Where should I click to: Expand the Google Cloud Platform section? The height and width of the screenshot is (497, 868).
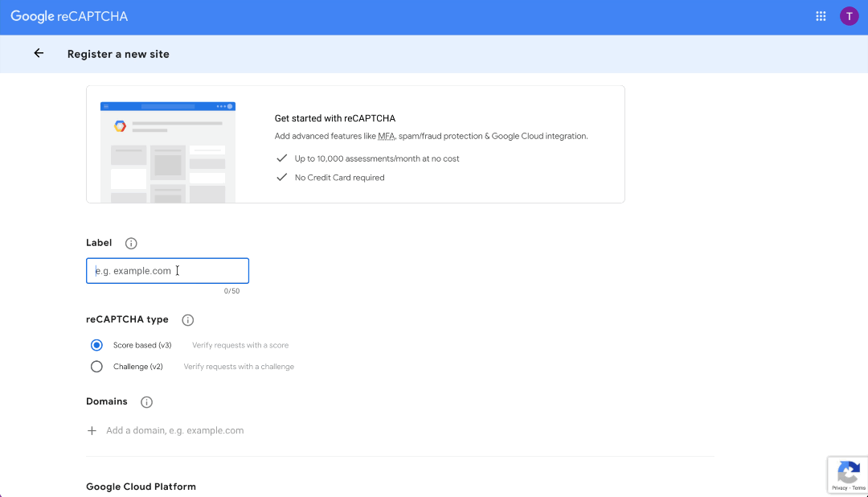click(141, 486)
